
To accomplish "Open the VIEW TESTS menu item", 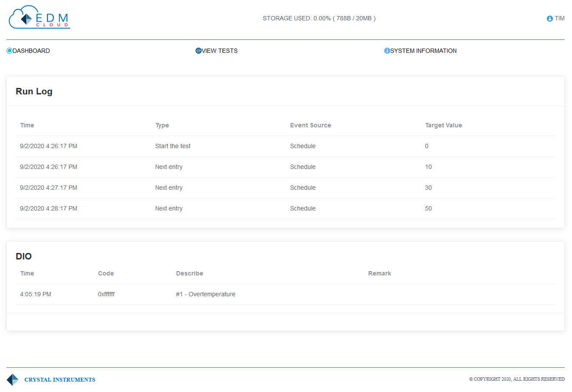I will coord(219,51).
